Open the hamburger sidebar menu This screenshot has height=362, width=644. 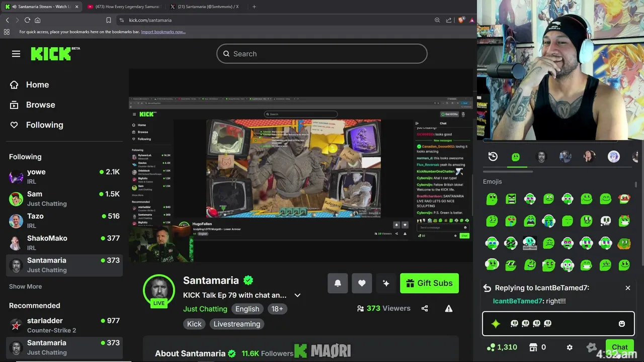[16, 54]
